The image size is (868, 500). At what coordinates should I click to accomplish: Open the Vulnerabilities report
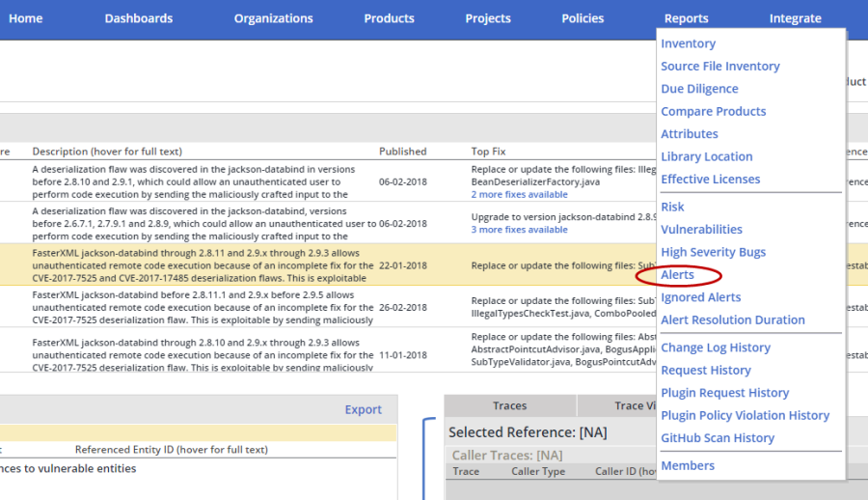click(701, 230)
